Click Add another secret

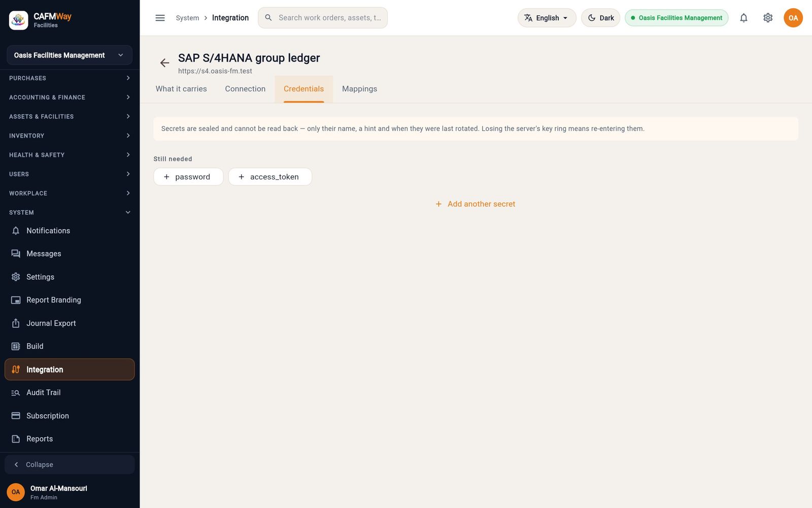pos(476,204)
